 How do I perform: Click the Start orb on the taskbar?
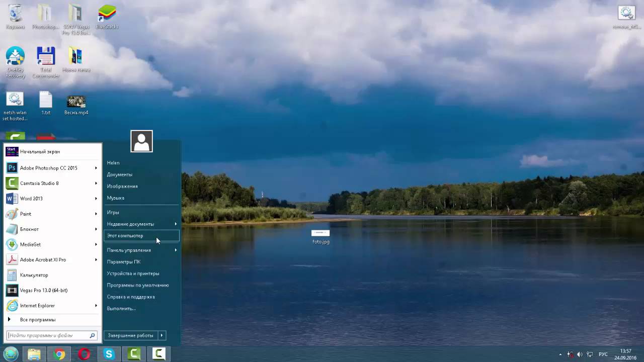pos(11,354)
